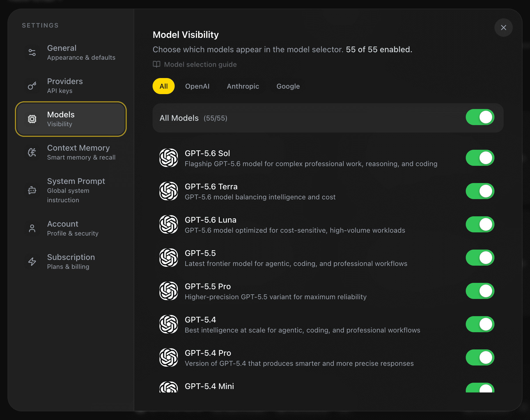Select the Models Visibility section
Screen dimensions: 530x420
coord(71,119)
